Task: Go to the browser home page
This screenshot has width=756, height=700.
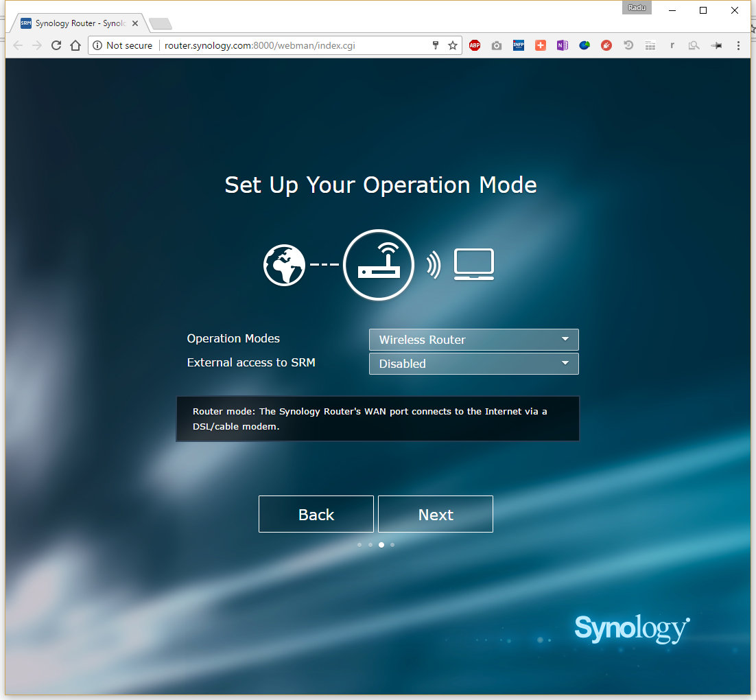Action: pos(75,45)
